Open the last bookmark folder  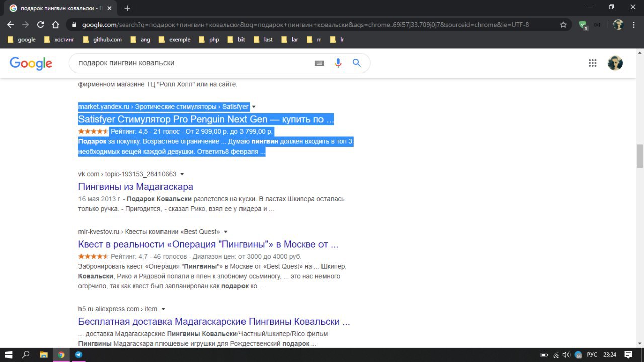coord(263,39)
